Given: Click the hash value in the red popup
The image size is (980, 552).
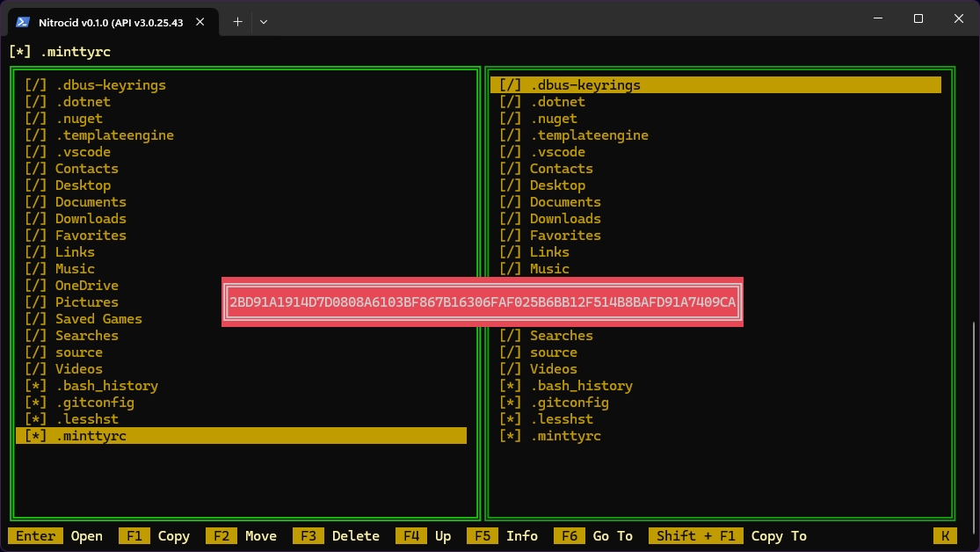Looking at the screenshot, I should tap(483, 303).
